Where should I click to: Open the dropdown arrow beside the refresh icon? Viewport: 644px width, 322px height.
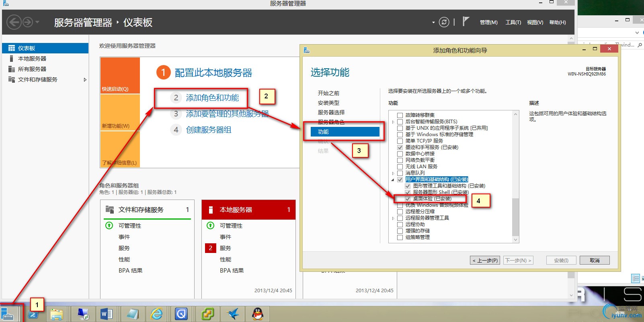coord(433,22)
